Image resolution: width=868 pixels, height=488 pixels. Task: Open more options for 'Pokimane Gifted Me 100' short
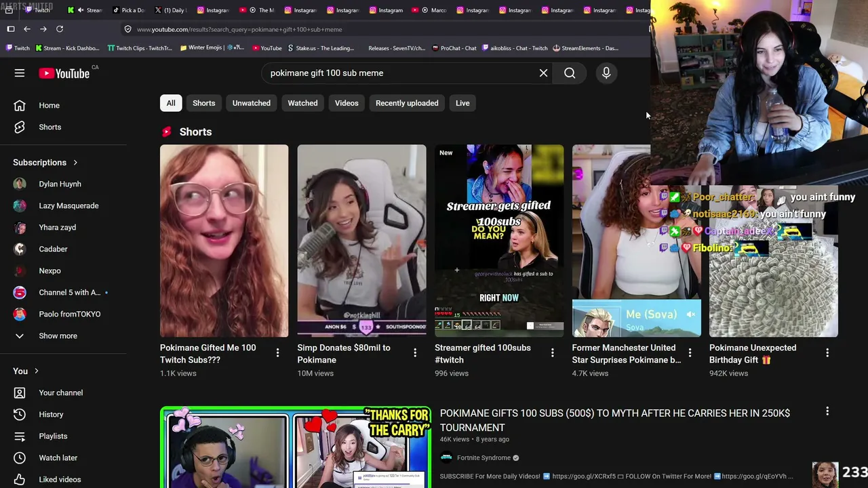277,352
